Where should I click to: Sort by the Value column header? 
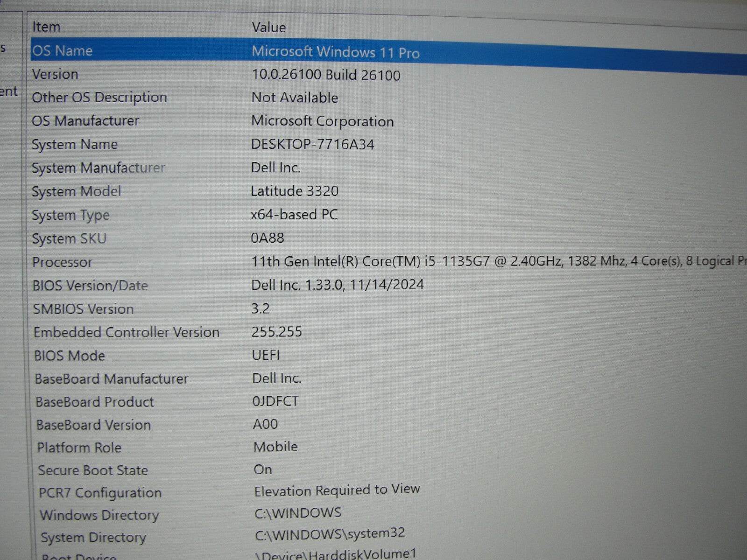[x=268, y=27]
